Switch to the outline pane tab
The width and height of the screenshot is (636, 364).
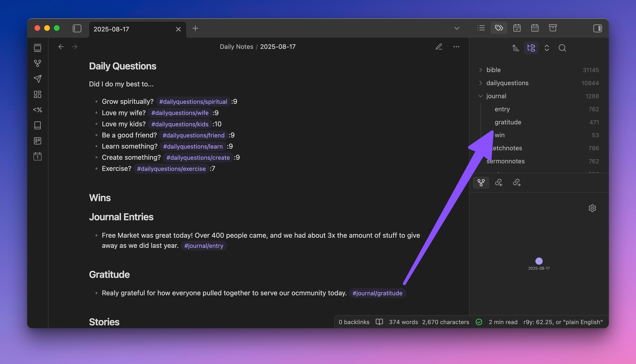tap(481, 28)
